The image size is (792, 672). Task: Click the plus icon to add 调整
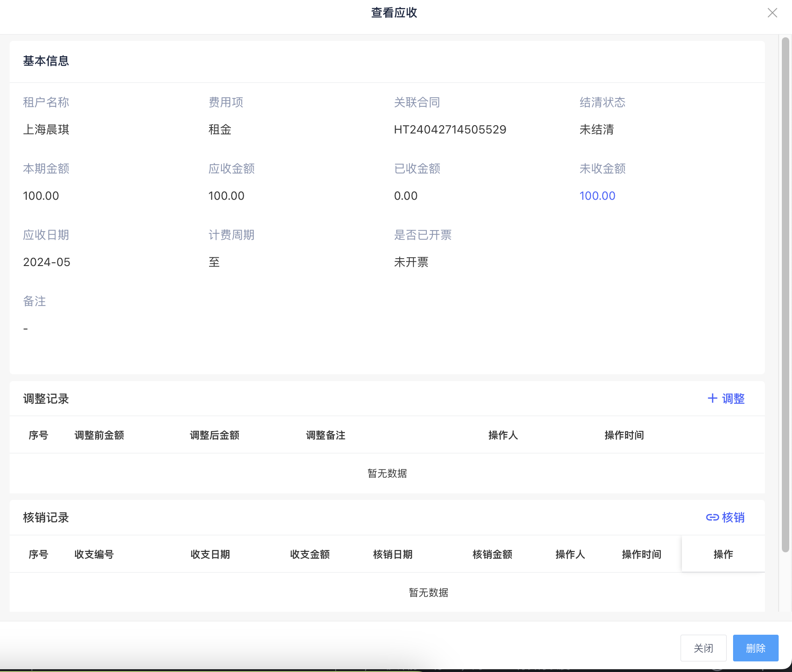(x=712, y=399)
